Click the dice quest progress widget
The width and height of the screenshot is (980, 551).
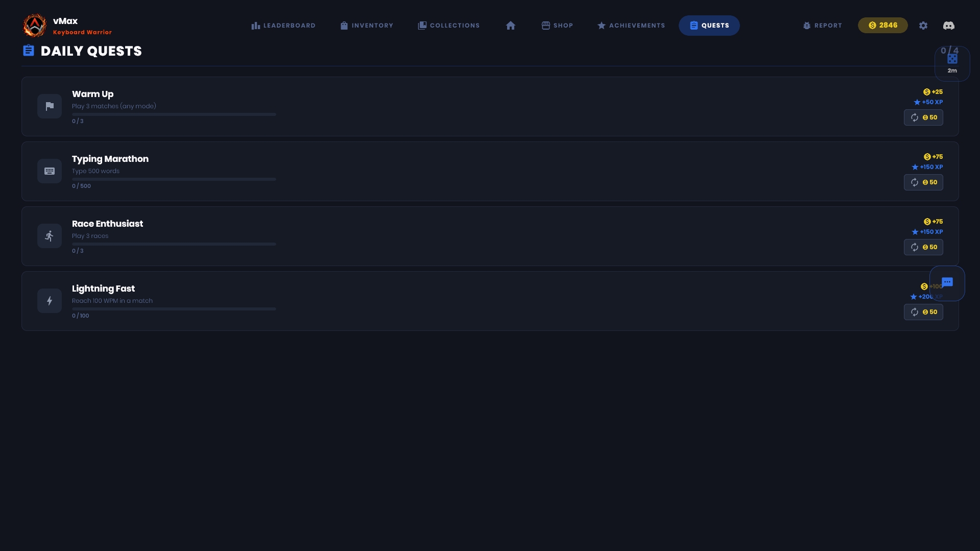pos(952,63)
